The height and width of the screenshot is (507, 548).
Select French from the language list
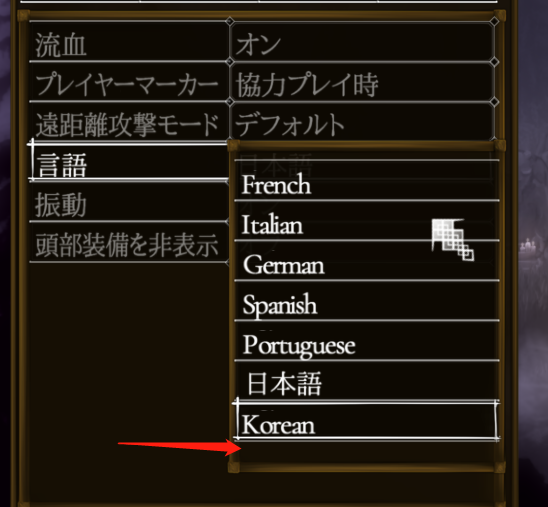pyautogui.click(x=367, y=181)
